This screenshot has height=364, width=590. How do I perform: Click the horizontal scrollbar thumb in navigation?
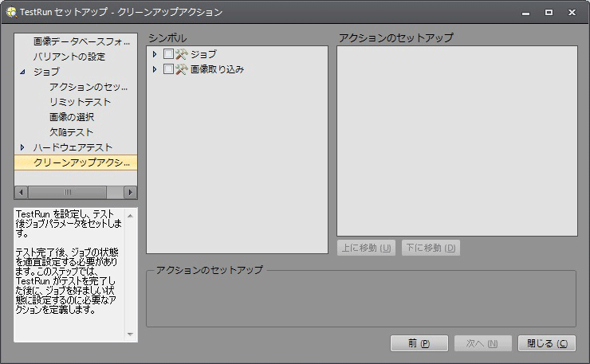coord(68,193)
